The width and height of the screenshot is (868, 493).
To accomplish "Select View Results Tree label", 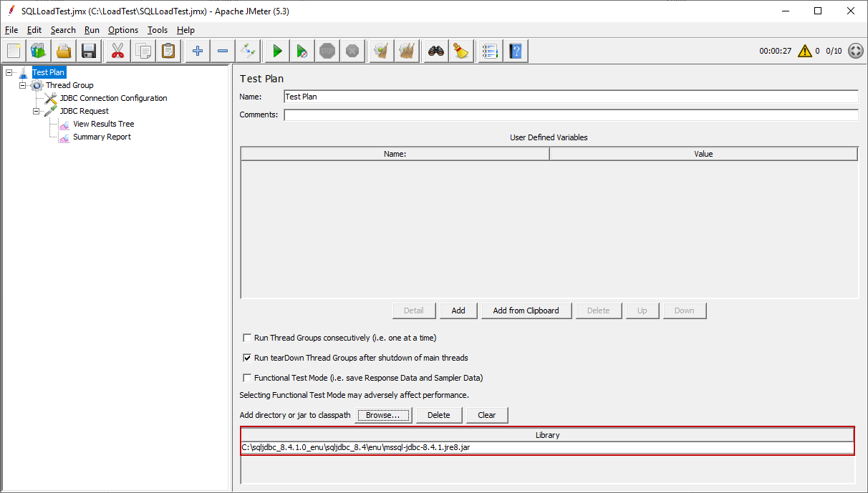I will pyautogui.click(x=104, y=124).
